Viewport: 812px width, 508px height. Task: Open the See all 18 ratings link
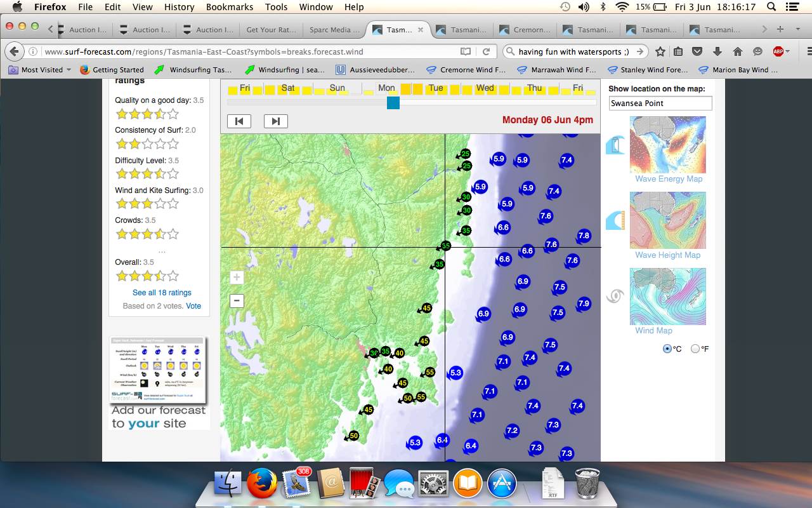[162, 293]
